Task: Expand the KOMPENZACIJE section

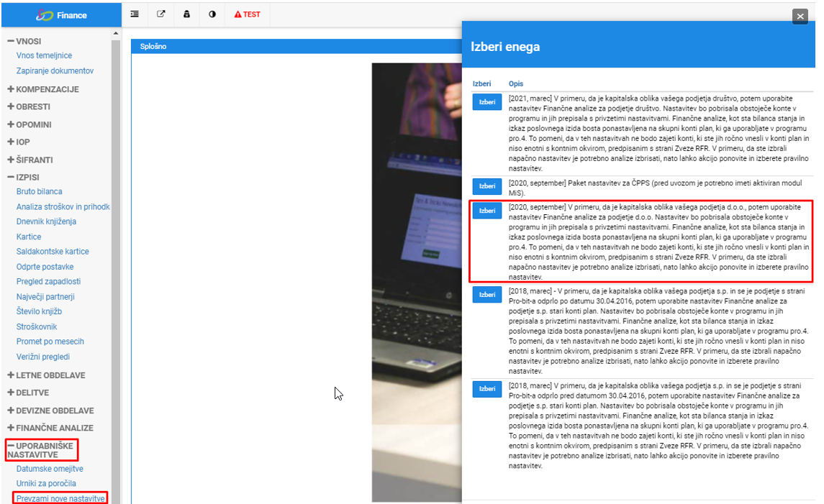Action: [x=43, y=89]
